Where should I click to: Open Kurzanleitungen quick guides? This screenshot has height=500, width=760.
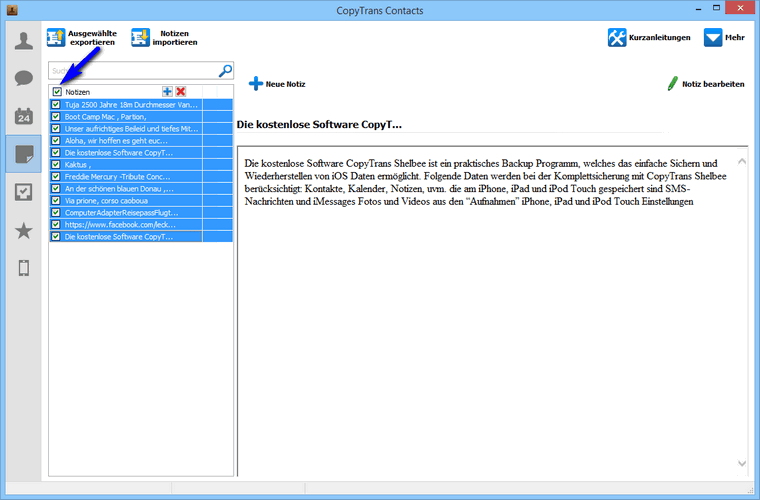650,37
